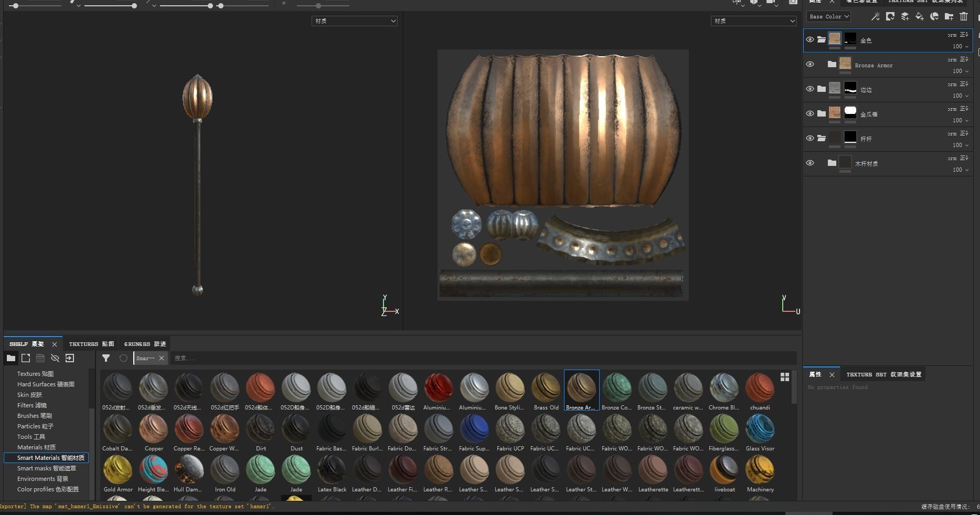The width and height of the screenshot is (980, 515).
Task: Hide the 木杆材质 layer
Action: [x=810, y=163]
